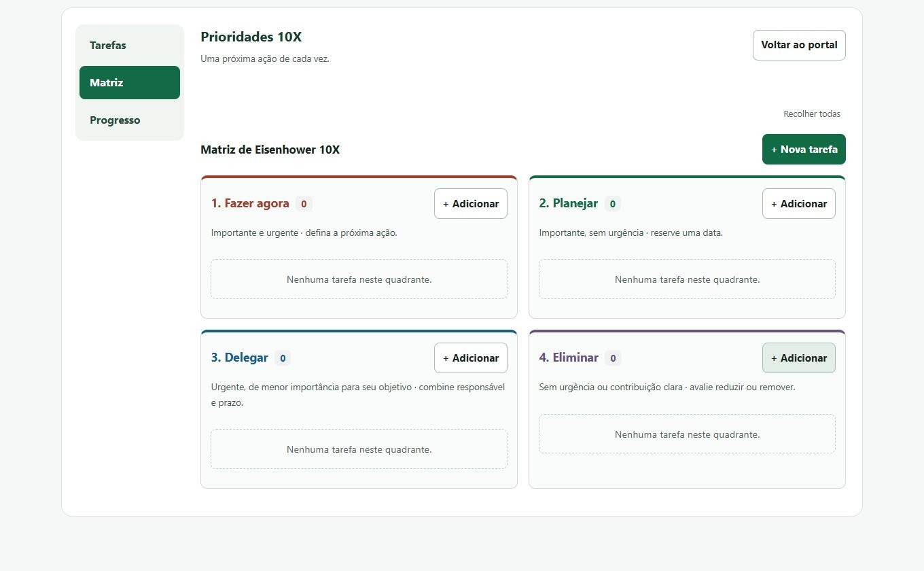Click the empty placeholder in Eliminar
The image size is (924, 571).
688,434
